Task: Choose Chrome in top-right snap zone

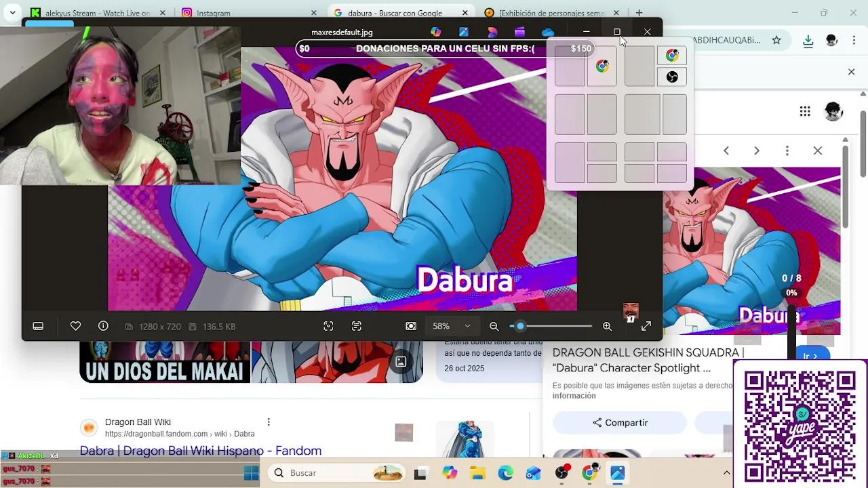Action: [x=672, y=56]
